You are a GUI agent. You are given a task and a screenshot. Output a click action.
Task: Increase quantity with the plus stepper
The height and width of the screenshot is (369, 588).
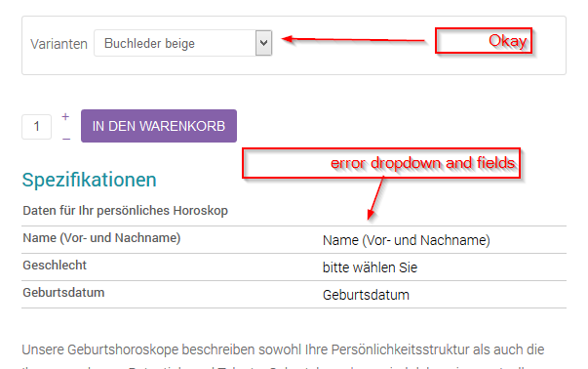point(65,117)
